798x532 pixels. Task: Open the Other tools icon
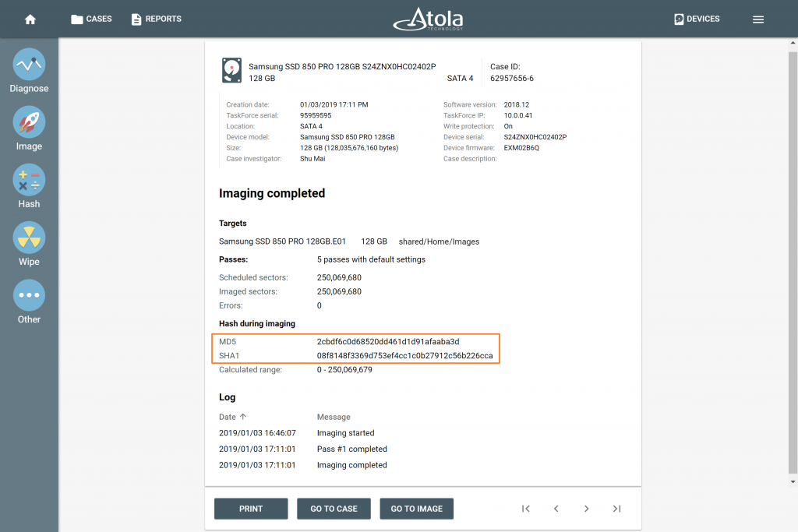pyautogui.click(x=29, y=295)
